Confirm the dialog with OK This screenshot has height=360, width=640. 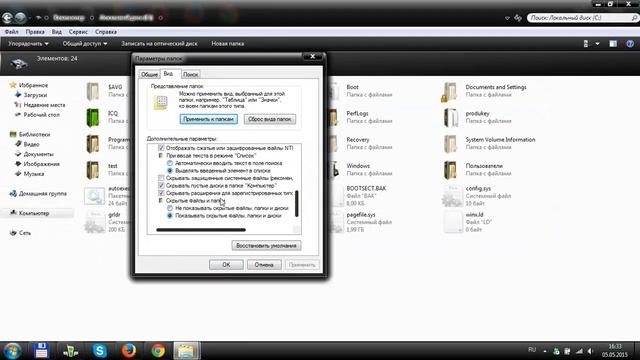(226, 265)
